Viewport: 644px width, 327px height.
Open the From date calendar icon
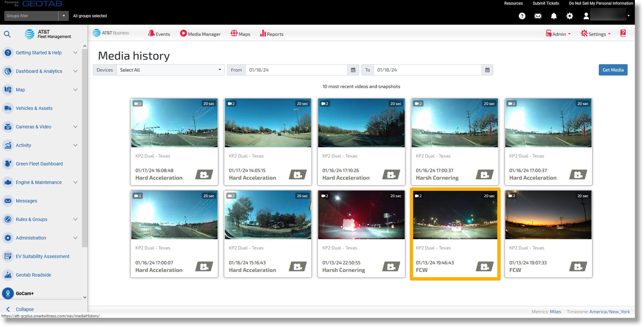click(x=353, y=70)
